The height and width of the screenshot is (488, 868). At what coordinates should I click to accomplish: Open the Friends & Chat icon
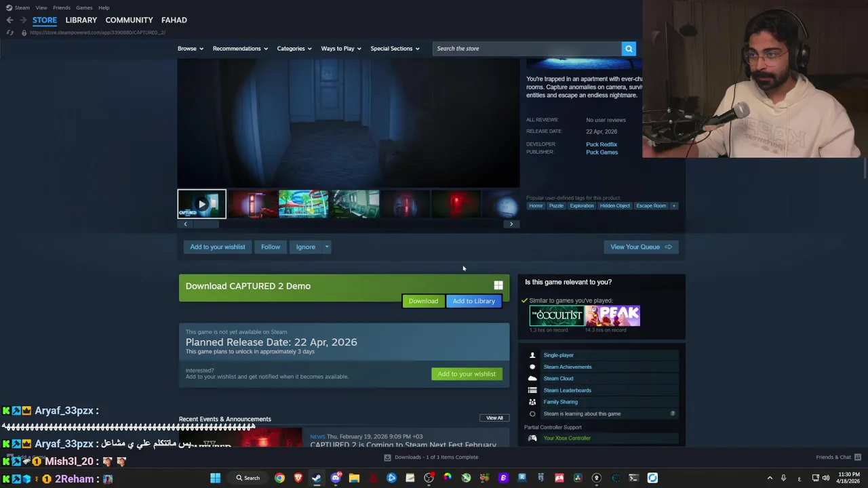point(858,457)
